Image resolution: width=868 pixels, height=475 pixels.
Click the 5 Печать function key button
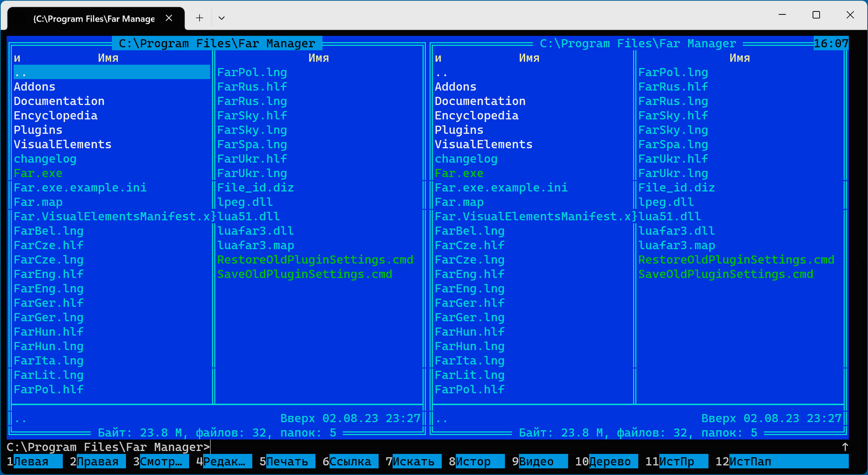pos(287,461)
